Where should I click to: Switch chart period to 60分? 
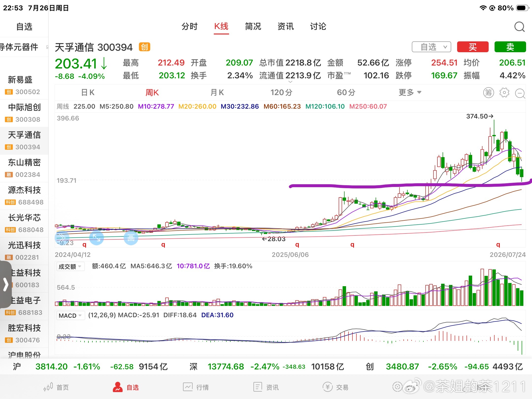346,92
